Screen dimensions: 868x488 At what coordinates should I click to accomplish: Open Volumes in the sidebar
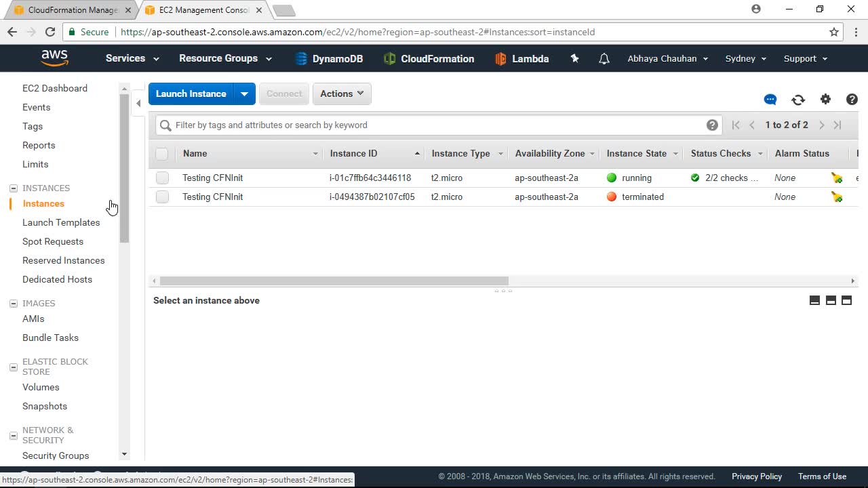41,387
